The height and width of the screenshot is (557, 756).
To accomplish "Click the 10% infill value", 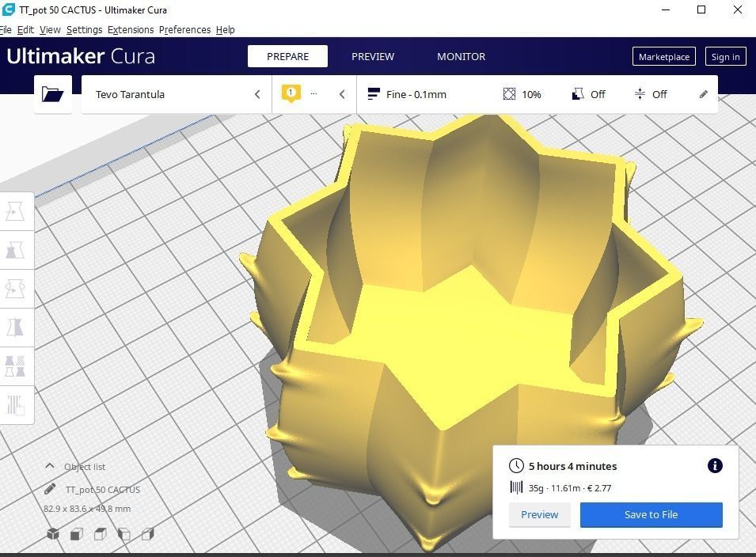I will coord(531,94).
